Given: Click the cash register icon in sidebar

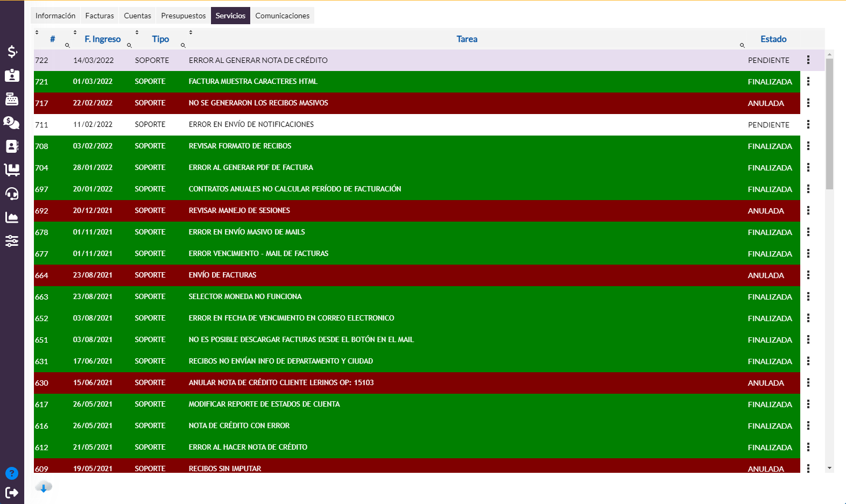Looking at the screenshot, I should tap(12, 99).
